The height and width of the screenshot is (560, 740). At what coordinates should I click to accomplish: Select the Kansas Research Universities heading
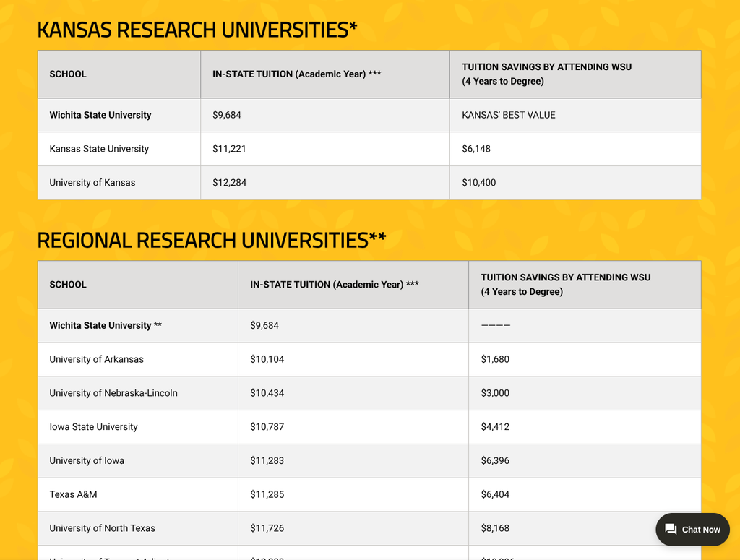pos(197,30)
